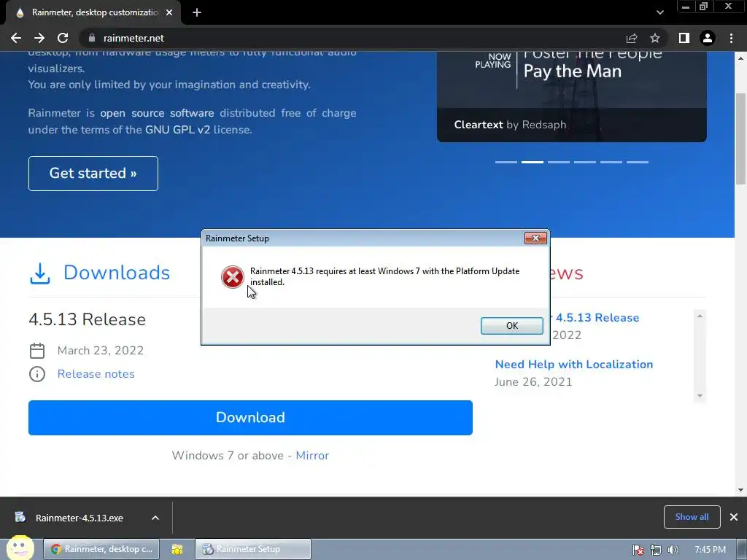Viewport: 747px width, 560px height.
Task: Click the 4.5.13 Release heading text
Action: pyautogui.click(x=88, y=319)
